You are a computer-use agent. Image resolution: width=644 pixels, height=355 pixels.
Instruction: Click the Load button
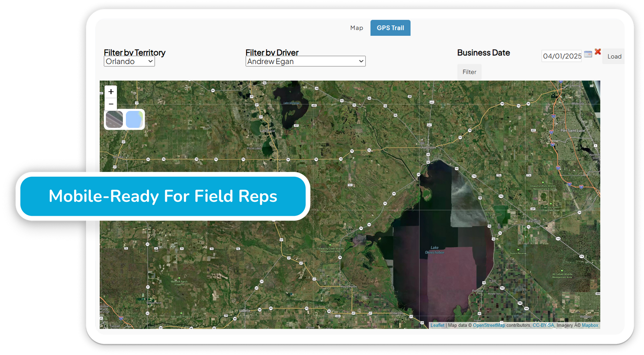[614, 56]
